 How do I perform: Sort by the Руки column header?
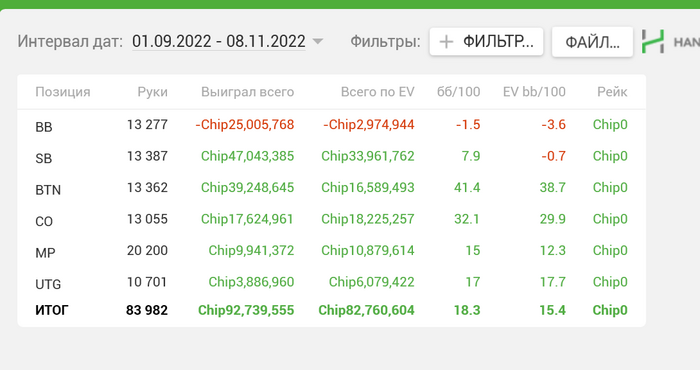click(153, 92)
